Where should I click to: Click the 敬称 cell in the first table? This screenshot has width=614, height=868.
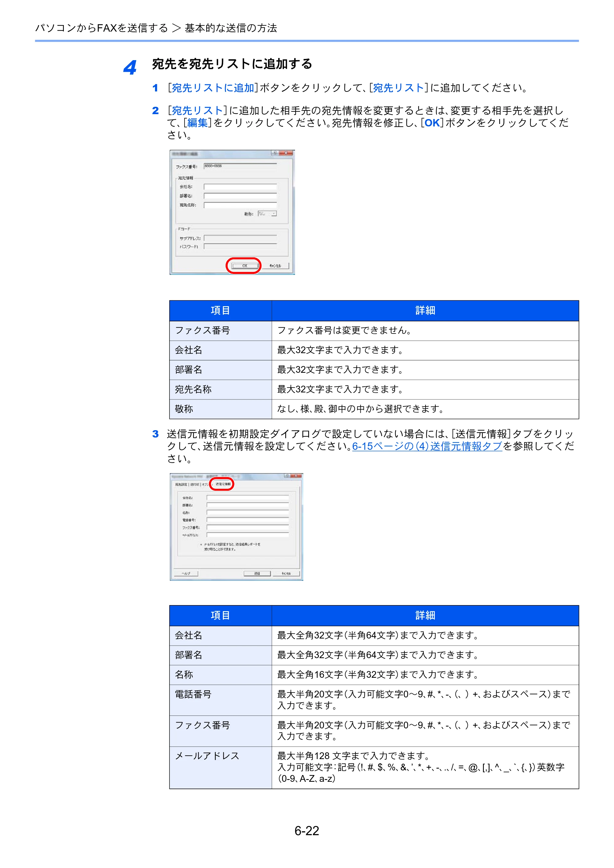tap(220, 409)
